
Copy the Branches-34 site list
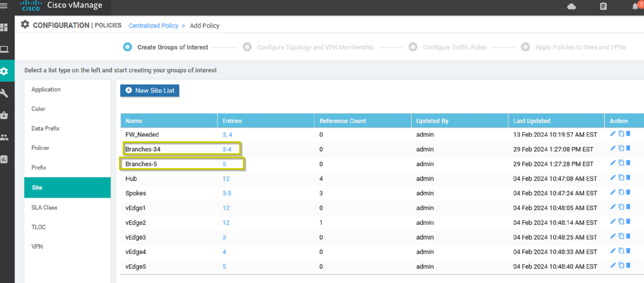(x=621, y=148)
